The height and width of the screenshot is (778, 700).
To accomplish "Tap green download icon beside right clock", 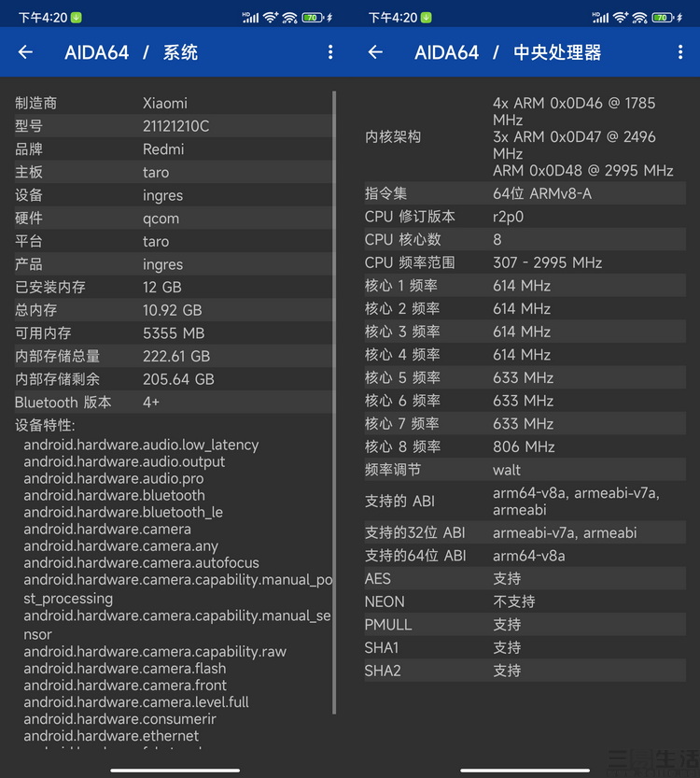I will (x=426, y=18).
